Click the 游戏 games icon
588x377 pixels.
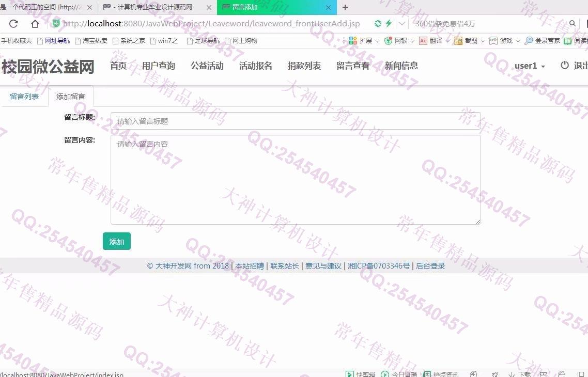pyautogui.click(x=493, y=40)
